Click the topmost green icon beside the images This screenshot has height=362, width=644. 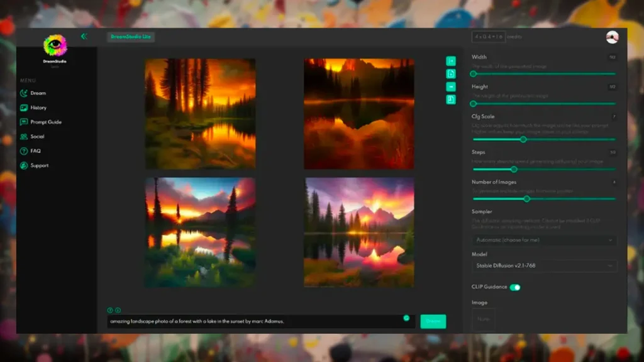pyautogui.click(x=451, y=61)
